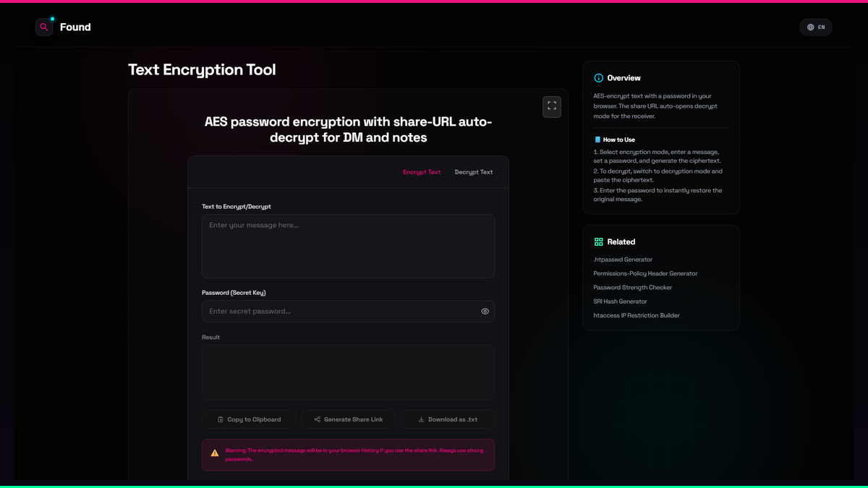
Task: Click the Related grid icon
Action: tap(598, 242)
